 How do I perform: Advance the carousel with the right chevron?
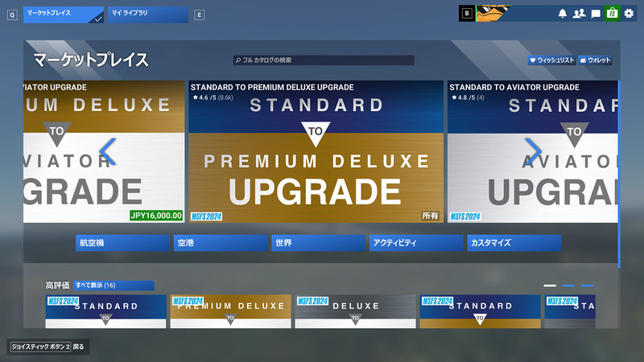(534, 151)
